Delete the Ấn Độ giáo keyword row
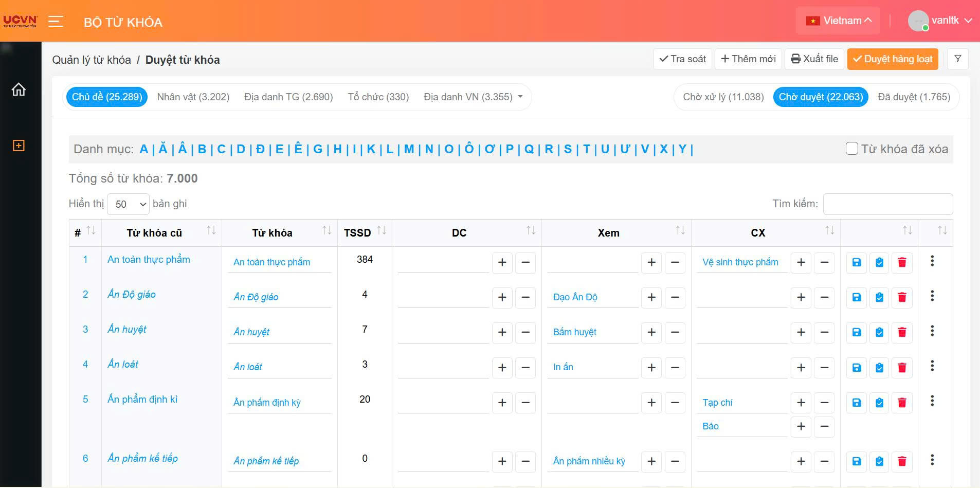 [902, 297]
